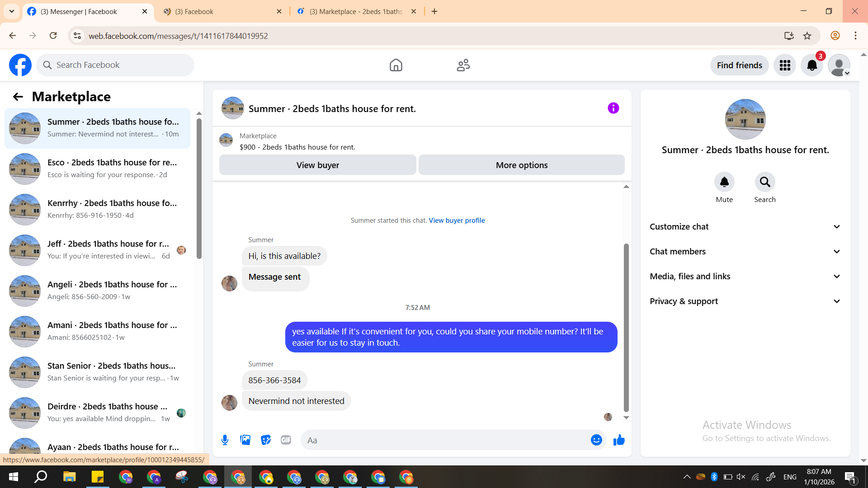This screenshot has height=488, width=868.
Task: Open the View buyer profile link
Action: coord(457,221)
